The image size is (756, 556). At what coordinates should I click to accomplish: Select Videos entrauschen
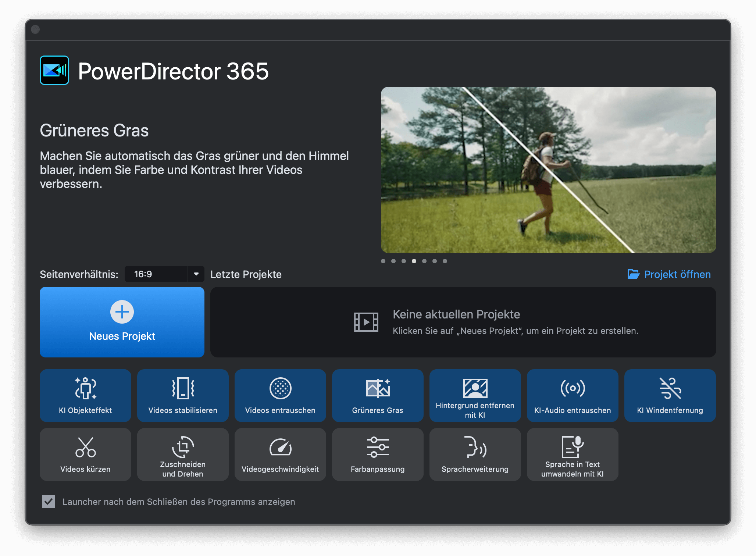pyautogui.click(x=280, y=396)
